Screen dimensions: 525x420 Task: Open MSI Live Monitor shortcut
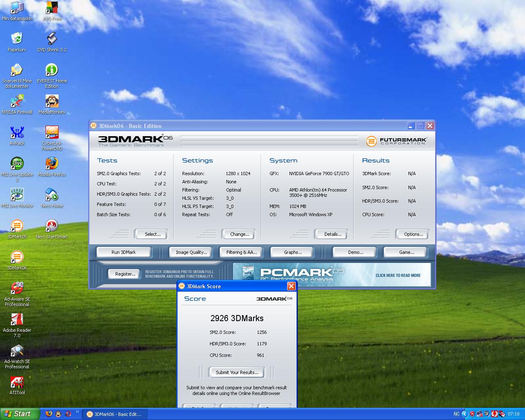click(x=17, y=198)
